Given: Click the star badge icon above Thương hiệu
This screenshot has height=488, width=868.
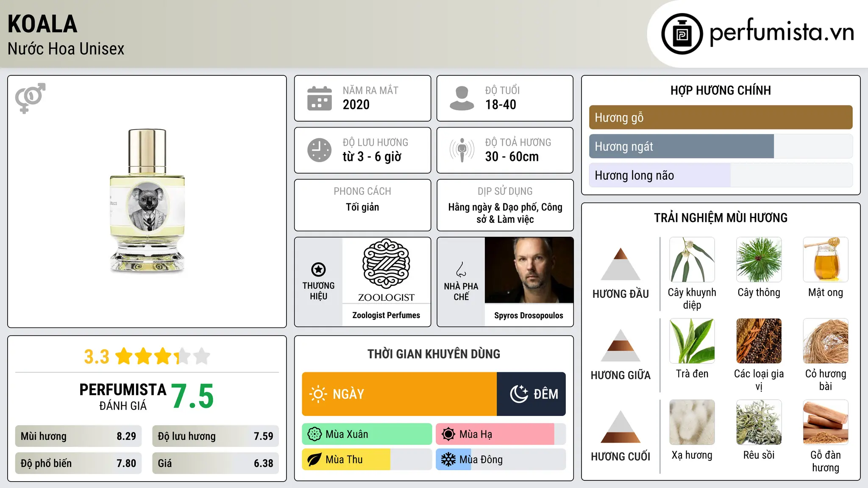Looking at the screenshot, I should pyautogui.click(x=318, y=269).
